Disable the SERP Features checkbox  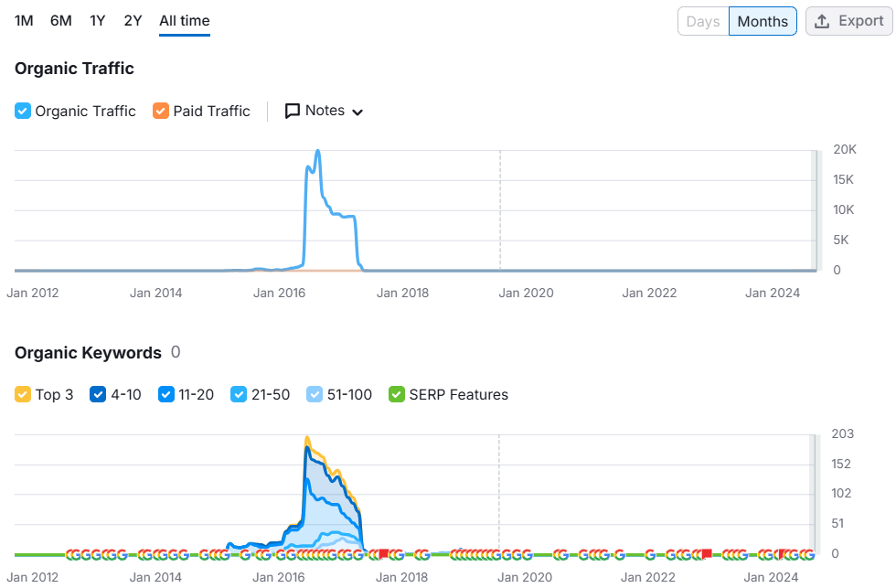click(x=397, y=394)
